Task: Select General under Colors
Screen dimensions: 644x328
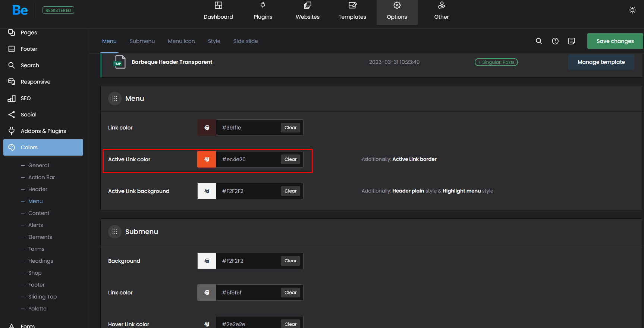Action: pyautogui.click(x=38, y=165)
